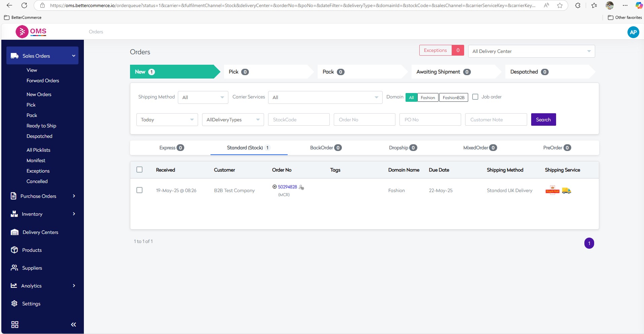The width and height of the screenshot is (644, 334).
Task: Click the yellow delivery truck icon
Action: [567, 191]
